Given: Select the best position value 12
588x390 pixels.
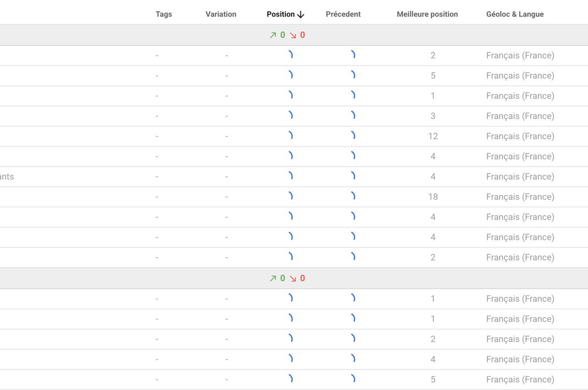Looking at the screenshot, I should pos(433,136).
